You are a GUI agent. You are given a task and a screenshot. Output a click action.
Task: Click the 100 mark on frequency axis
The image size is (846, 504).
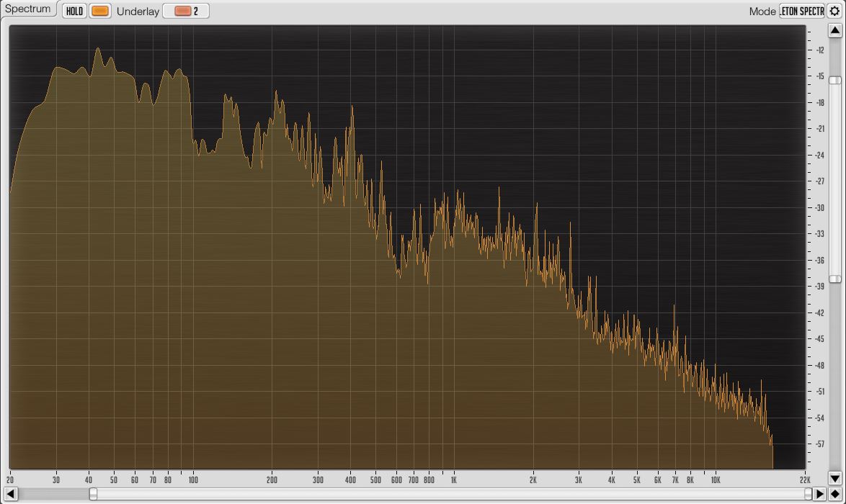(193, 480)
